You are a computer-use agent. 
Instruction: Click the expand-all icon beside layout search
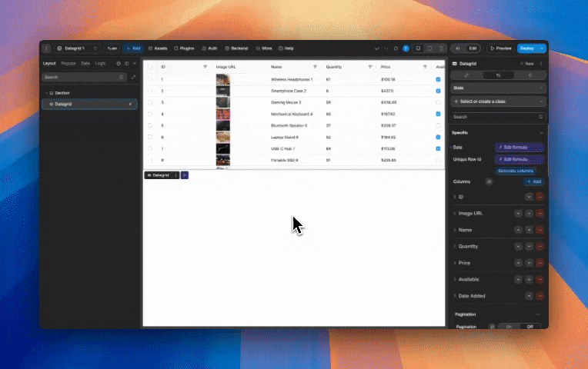tap(133, 77)
